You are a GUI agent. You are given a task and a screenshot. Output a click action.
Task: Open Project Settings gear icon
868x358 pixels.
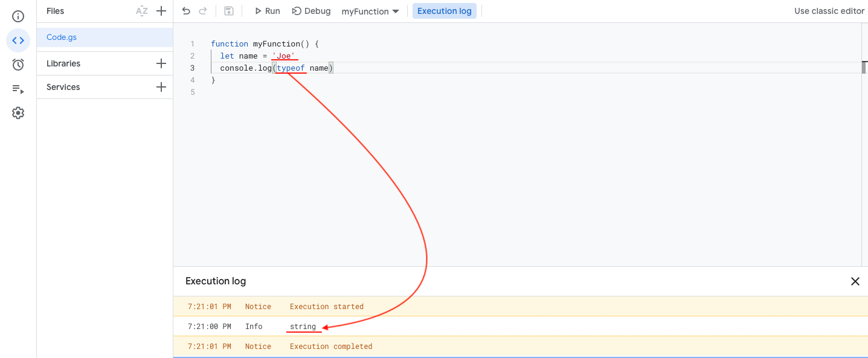[x=18, y=113]
